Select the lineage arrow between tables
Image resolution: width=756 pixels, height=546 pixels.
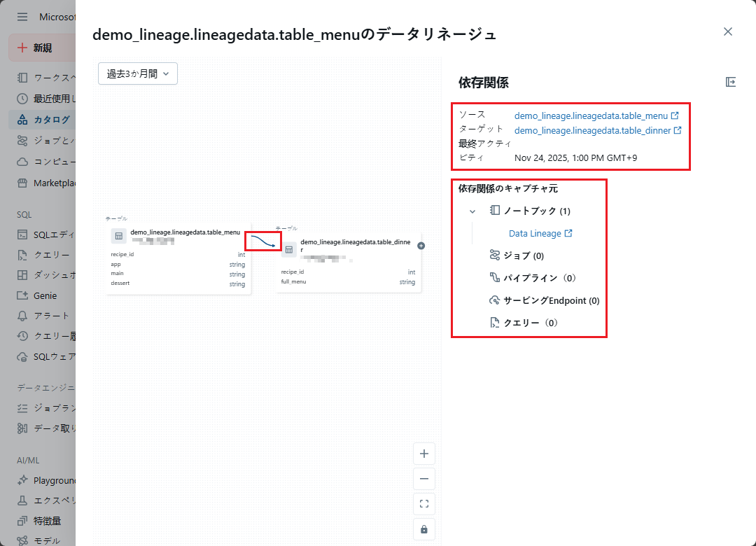pos(264,241)
